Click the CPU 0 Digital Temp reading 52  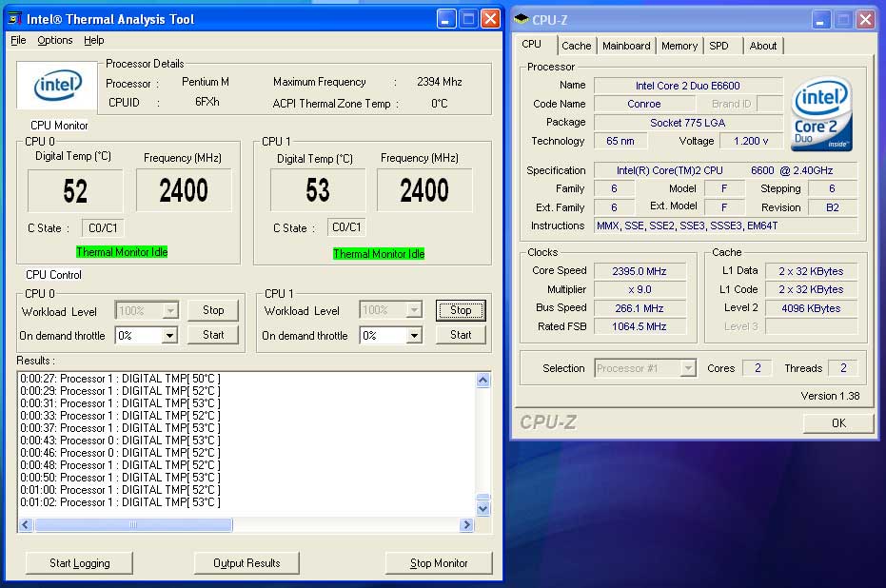(x=75, y=191)
